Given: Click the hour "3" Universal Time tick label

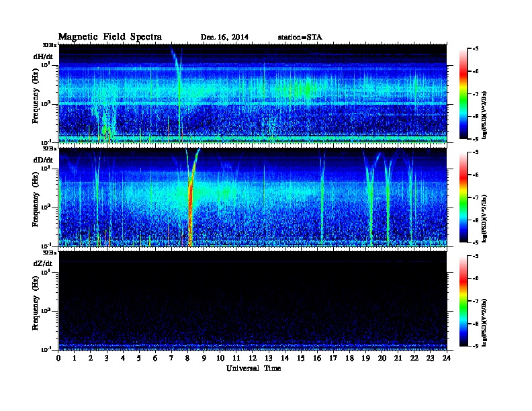Looking at the screenshot, I should tap(107, 358).
